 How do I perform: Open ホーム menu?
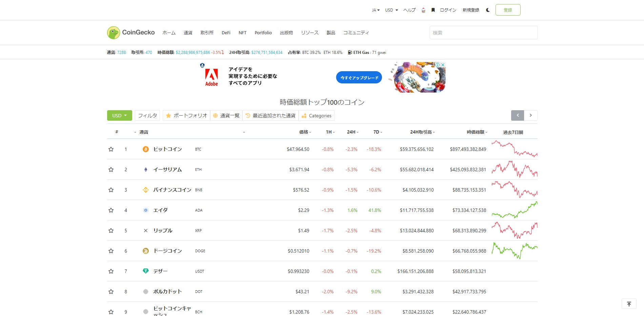[169, 33]
